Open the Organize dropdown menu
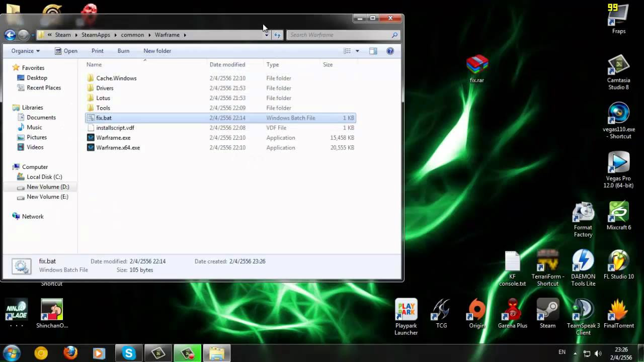 25,51
